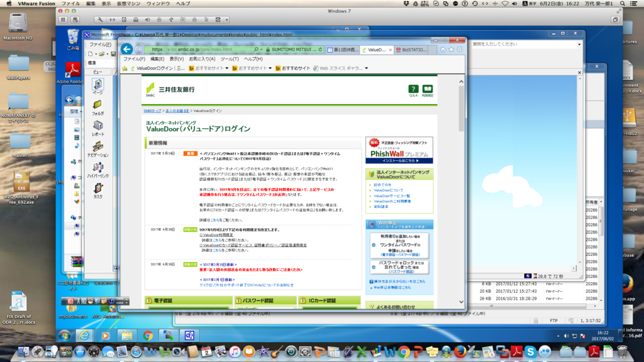Switch to 第13回 browser tab
Screen dimensions: 644x362
tap(343, 50)
